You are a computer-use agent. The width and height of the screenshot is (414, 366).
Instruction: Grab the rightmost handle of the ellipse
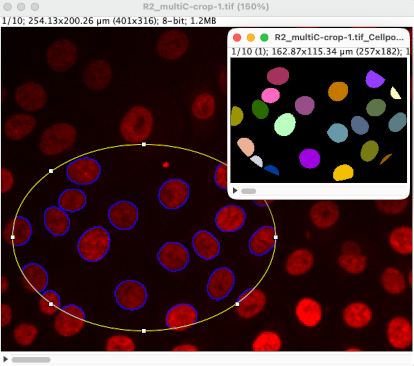point(276,237)
